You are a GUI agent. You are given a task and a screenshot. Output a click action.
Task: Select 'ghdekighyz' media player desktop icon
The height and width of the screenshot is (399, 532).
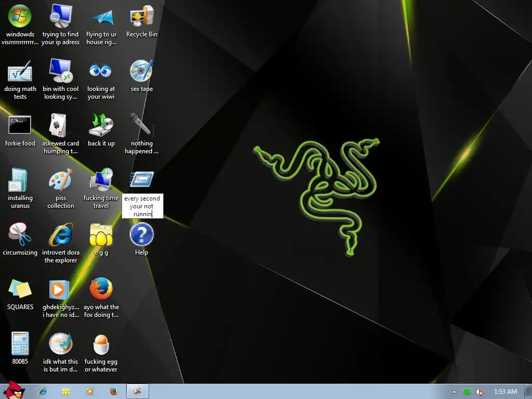pyautogui.click(x=60, y=289)
